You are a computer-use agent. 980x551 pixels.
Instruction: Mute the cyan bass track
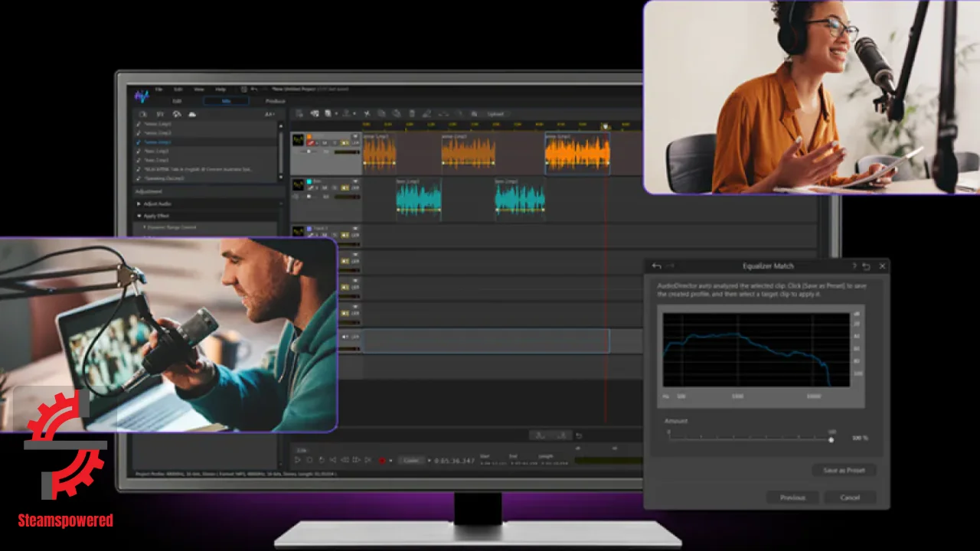click(325, 187)
